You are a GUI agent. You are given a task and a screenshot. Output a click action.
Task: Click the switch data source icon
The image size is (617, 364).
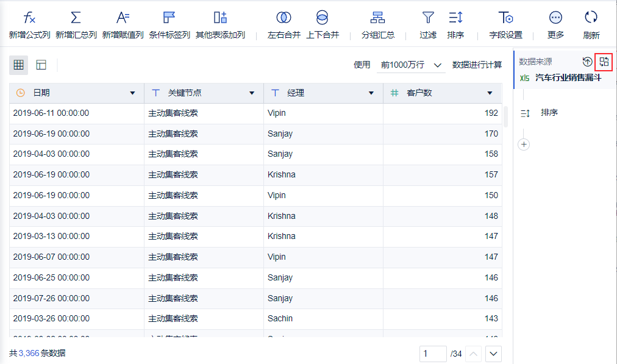[x=604, y=62]
